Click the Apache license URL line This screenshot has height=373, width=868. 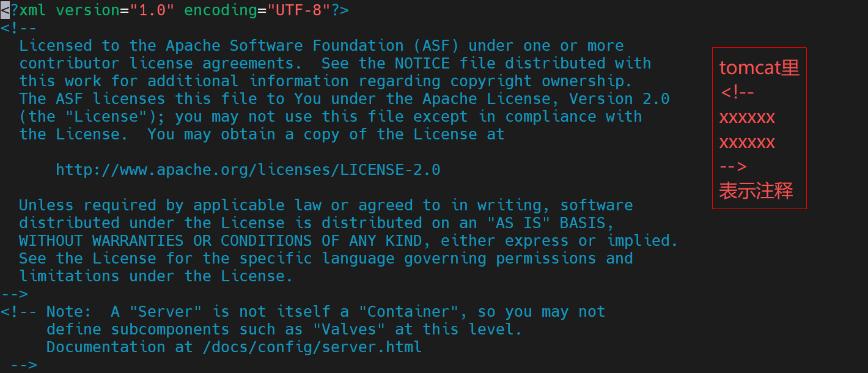[x=248, y=169]
